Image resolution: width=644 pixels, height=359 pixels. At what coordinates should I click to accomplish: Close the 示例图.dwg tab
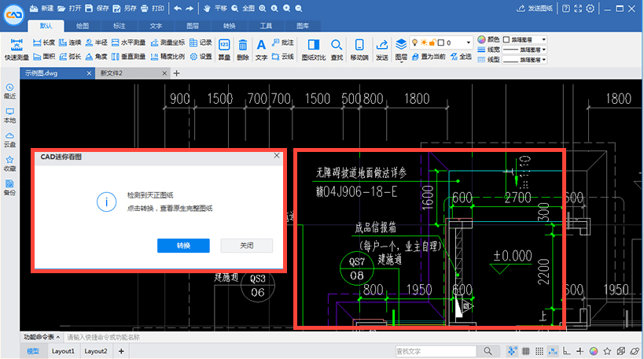coord(89,73)
